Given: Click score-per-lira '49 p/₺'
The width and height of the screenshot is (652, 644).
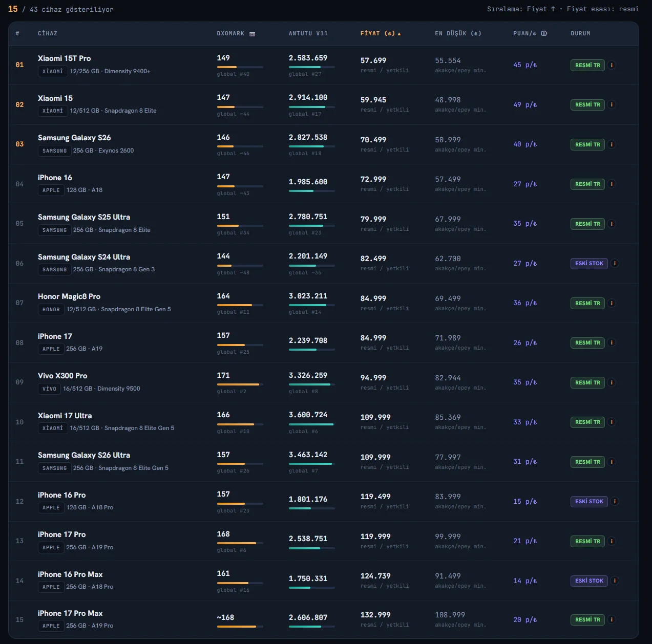Looking at the screenshot, I should click(525, 104).
